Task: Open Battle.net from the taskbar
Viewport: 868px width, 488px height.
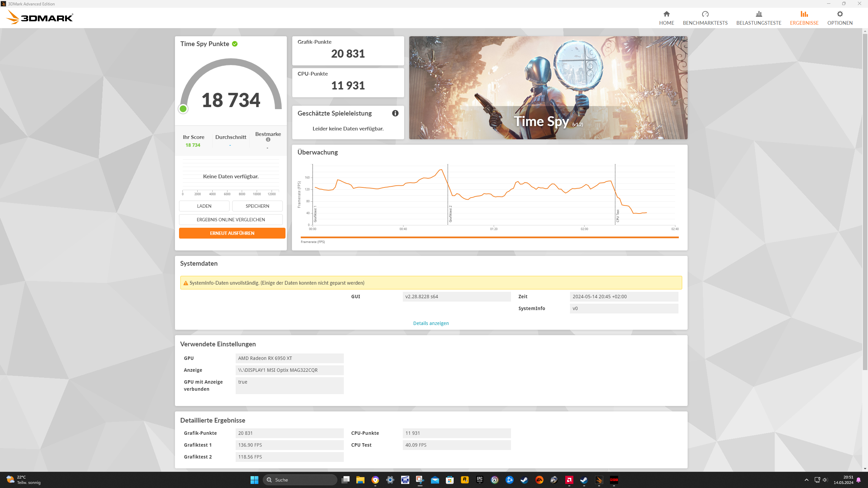Action: 509,480
